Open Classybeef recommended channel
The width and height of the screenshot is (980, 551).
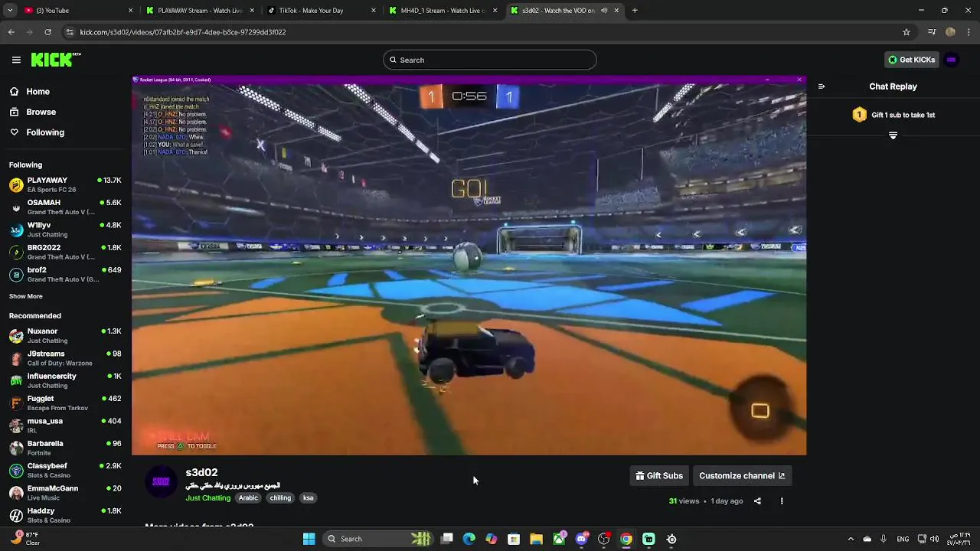[x=65, y=470]
